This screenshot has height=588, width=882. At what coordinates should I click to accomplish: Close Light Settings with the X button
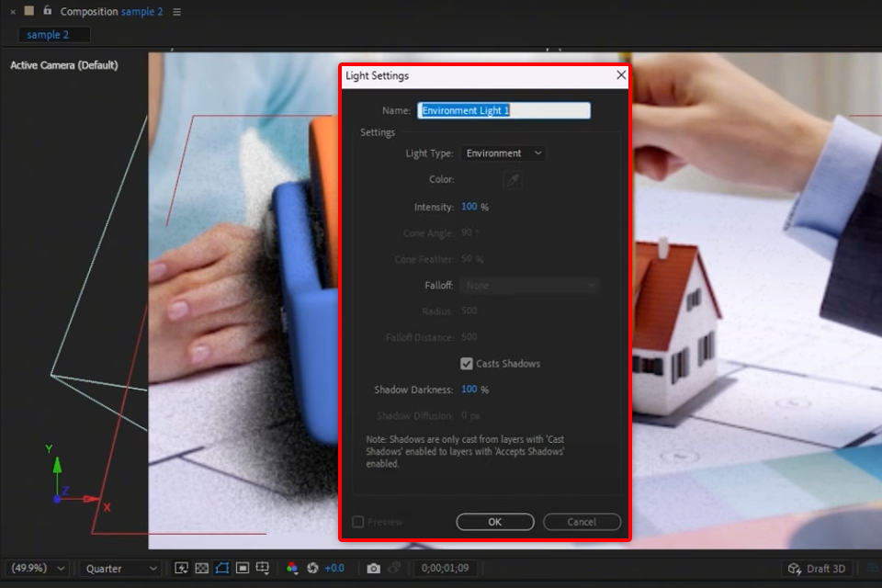click(621, 74)
